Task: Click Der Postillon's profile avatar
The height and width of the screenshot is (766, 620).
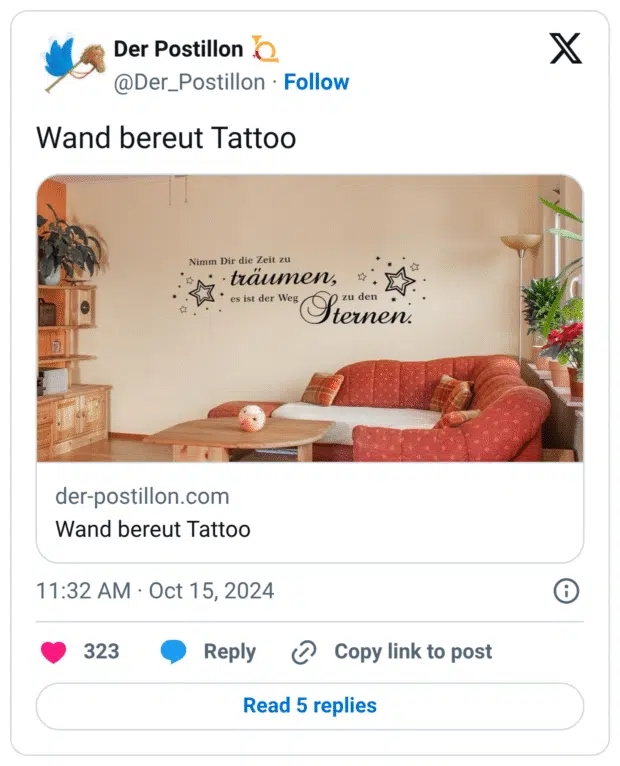Action: click(x=72, y=63)
